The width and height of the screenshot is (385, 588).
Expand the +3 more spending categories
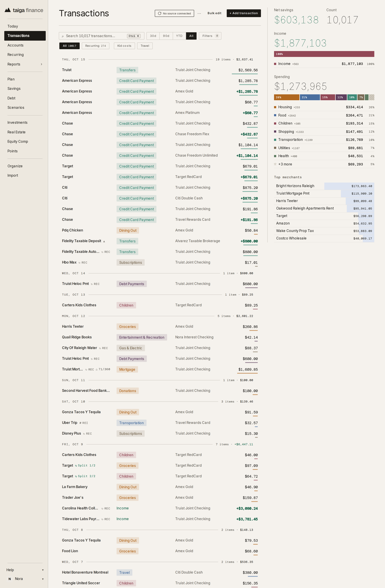click(x=324, y=164)
